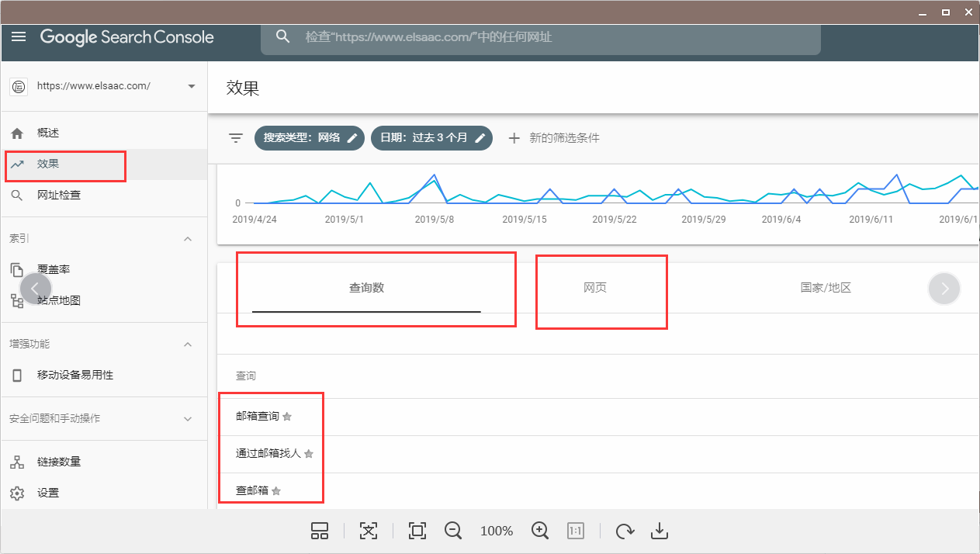Collapse the 索引 section
This screenshot has height=554, width=980.
187,239
